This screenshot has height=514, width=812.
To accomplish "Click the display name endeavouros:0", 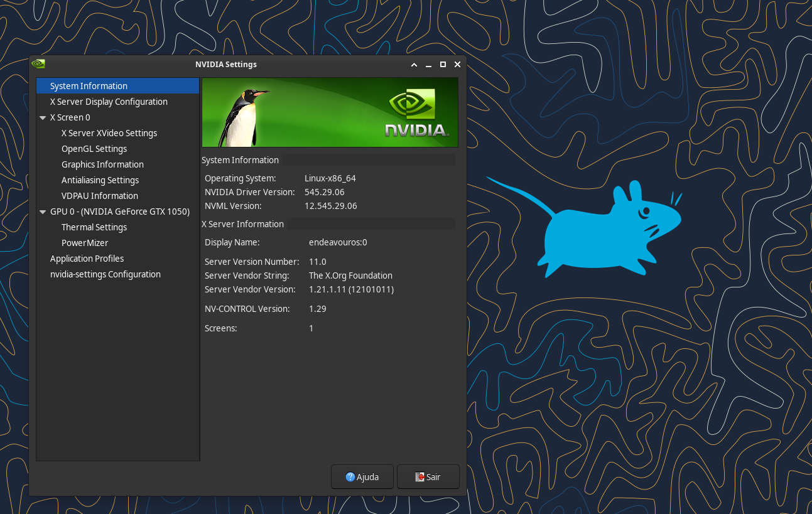I will 338,242.
